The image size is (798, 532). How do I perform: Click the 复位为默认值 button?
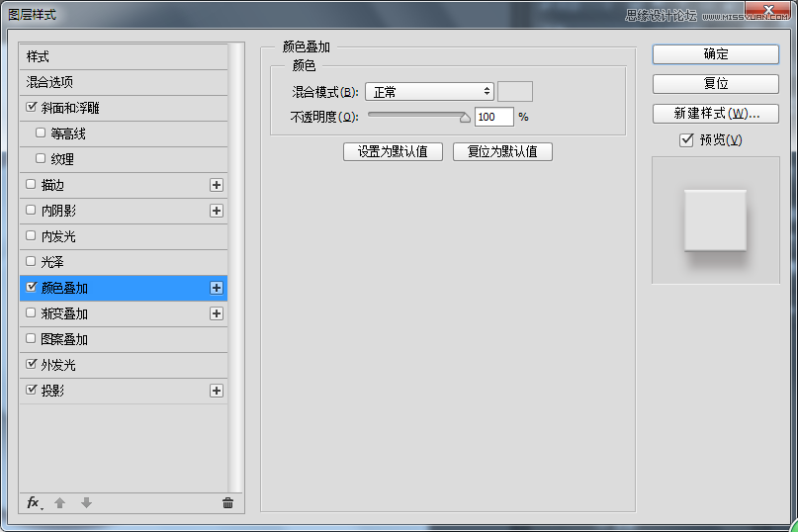click(502, 151)
